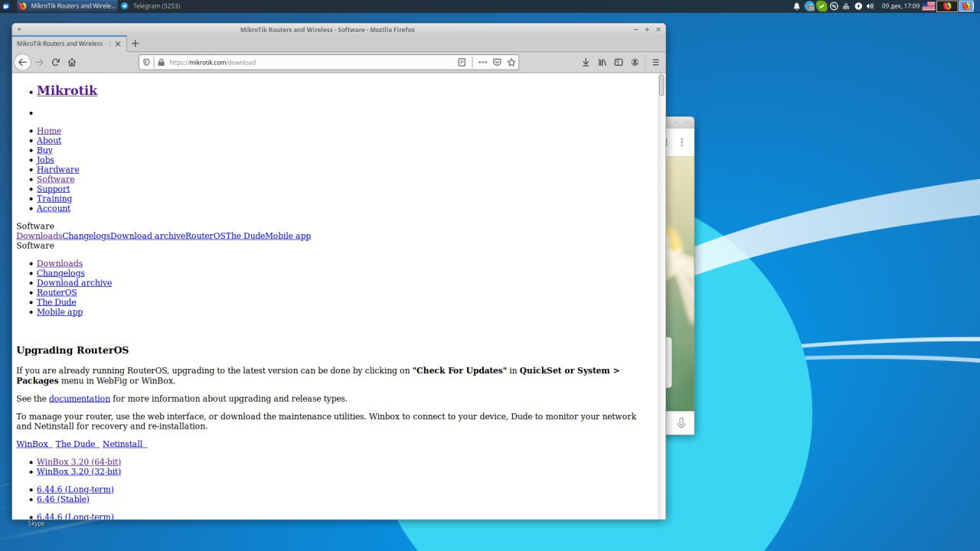This screenshot has width=980, height=551.
Task: Open the notifications bell in tray
Action: [796, 6]
